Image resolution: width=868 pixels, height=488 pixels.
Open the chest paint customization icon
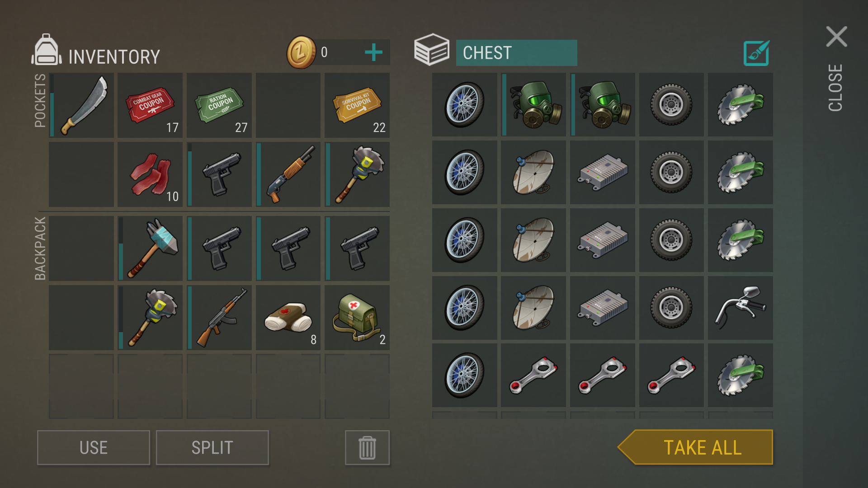(x=756, y=53)
